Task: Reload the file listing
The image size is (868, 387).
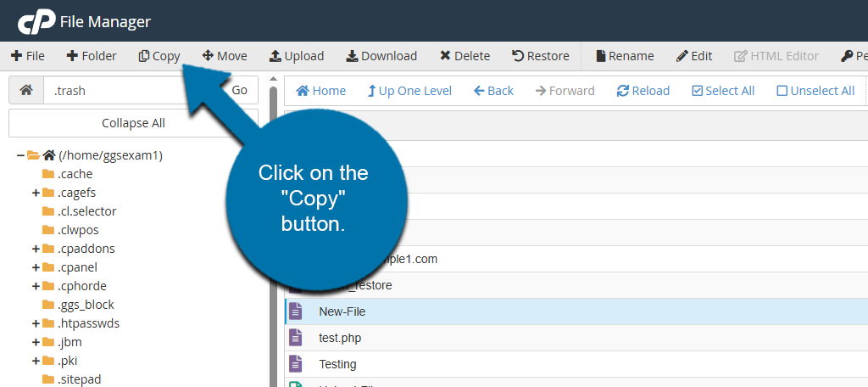Action: click(643, 91)
